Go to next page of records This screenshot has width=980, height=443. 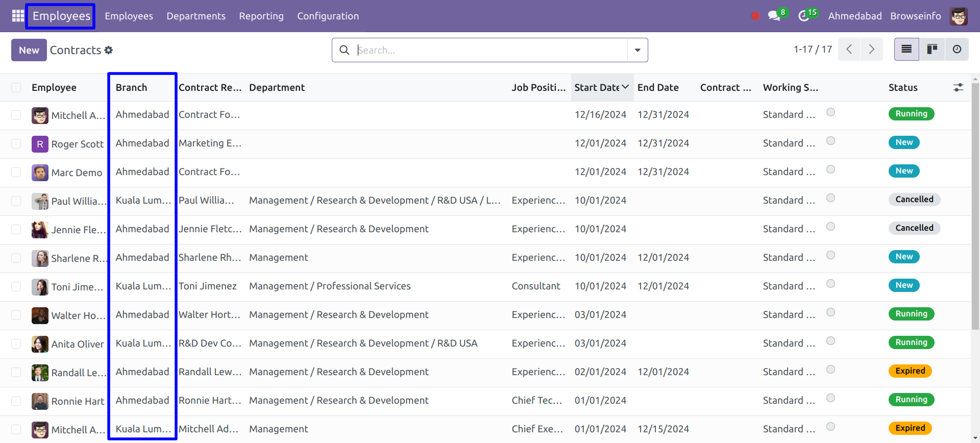[x=871, y=50]
